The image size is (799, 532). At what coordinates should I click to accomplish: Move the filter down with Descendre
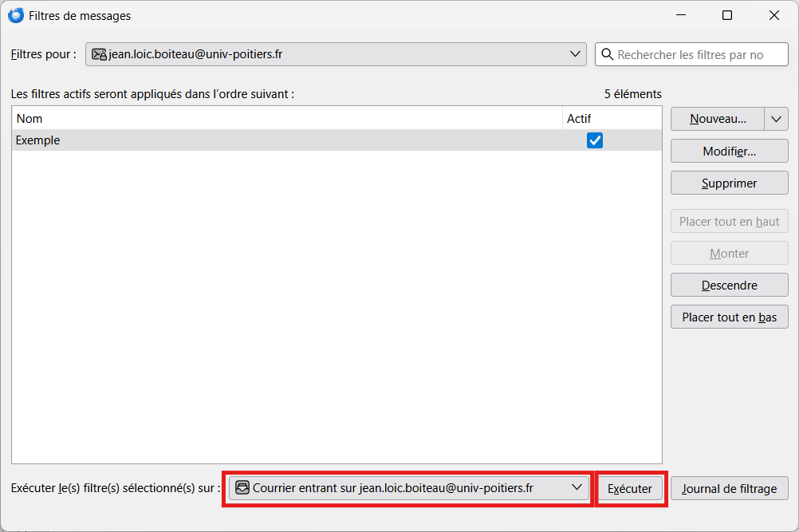click(729, 285)
